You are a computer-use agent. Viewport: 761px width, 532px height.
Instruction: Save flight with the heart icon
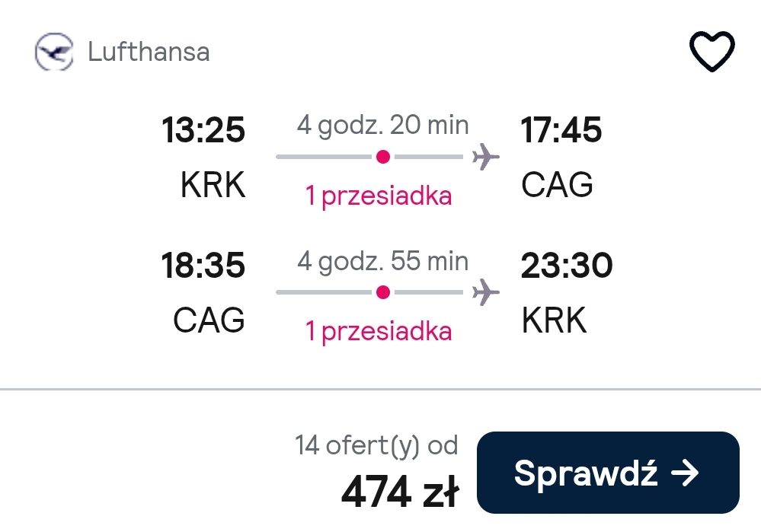click(712, 52)
